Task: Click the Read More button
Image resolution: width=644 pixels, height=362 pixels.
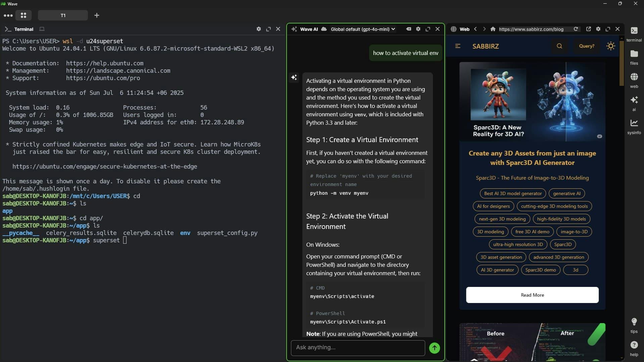Action: click(x=532, y=295)
